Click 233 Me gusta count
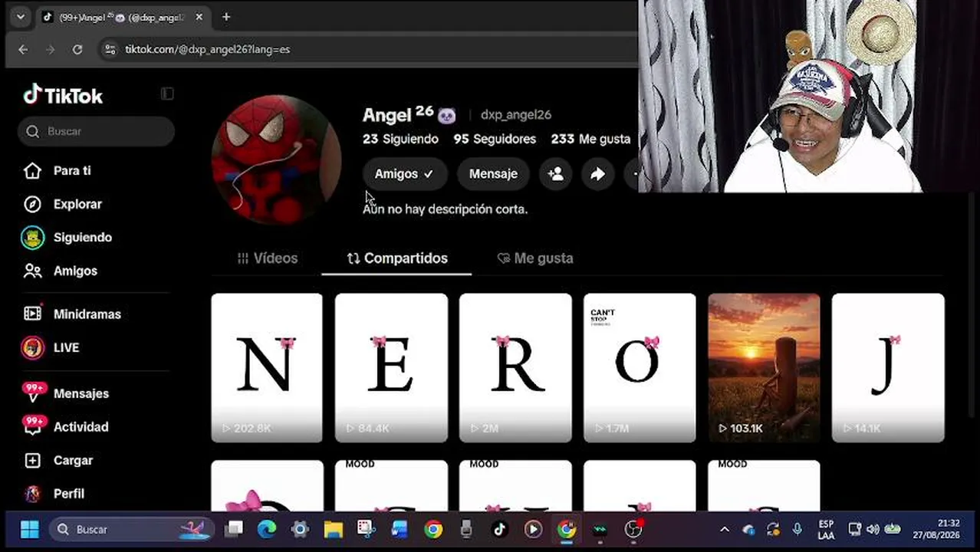Image resolution: width=980 pixels, height=552 pixels. (x=590, y=139)
